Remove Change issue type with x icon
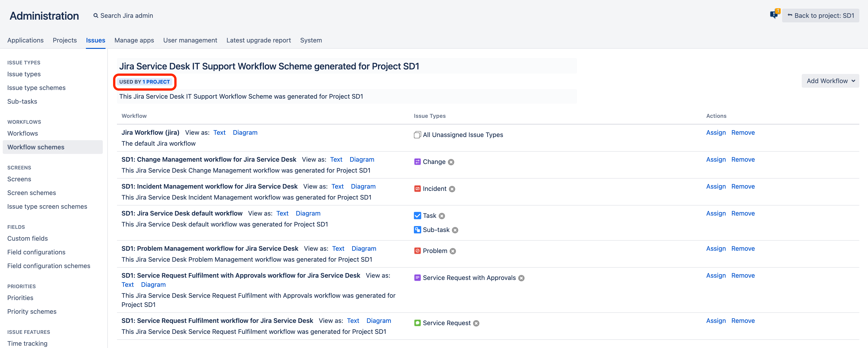Viewport: 868px width, 348px height. [451, 162]
